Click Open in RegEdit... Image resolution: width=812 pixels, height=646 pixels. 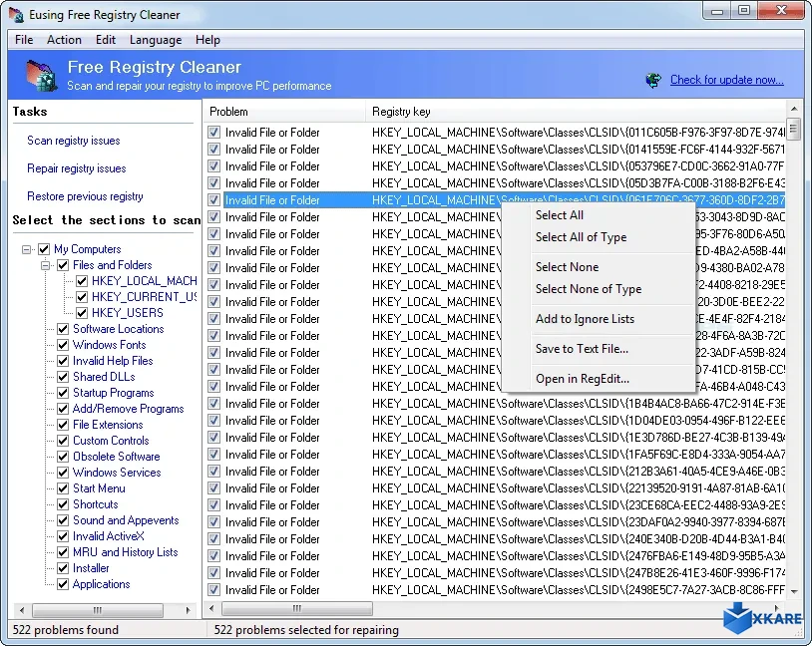click(583, 379)
